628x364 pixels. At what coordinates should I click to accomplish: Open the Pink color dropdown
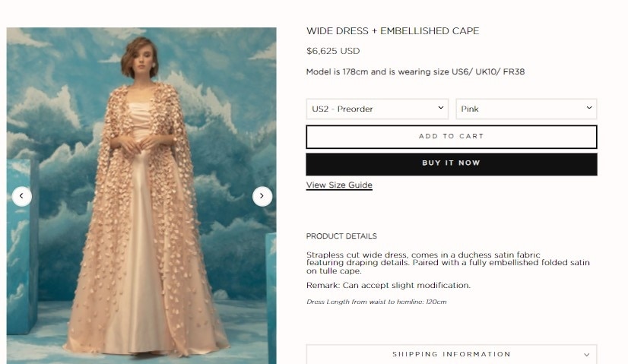pos(526,109)
